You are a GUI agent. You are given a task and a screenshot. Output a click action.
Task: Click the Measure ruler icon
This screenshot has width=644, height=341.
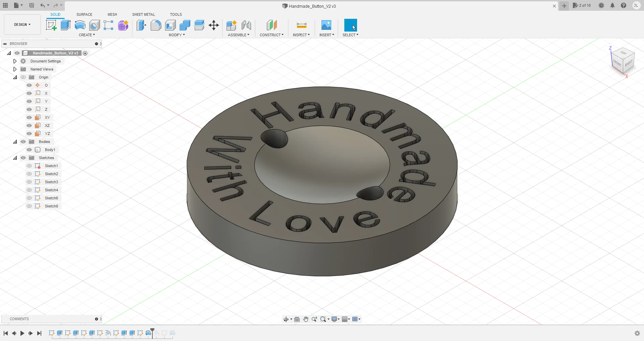pos(301,25)
